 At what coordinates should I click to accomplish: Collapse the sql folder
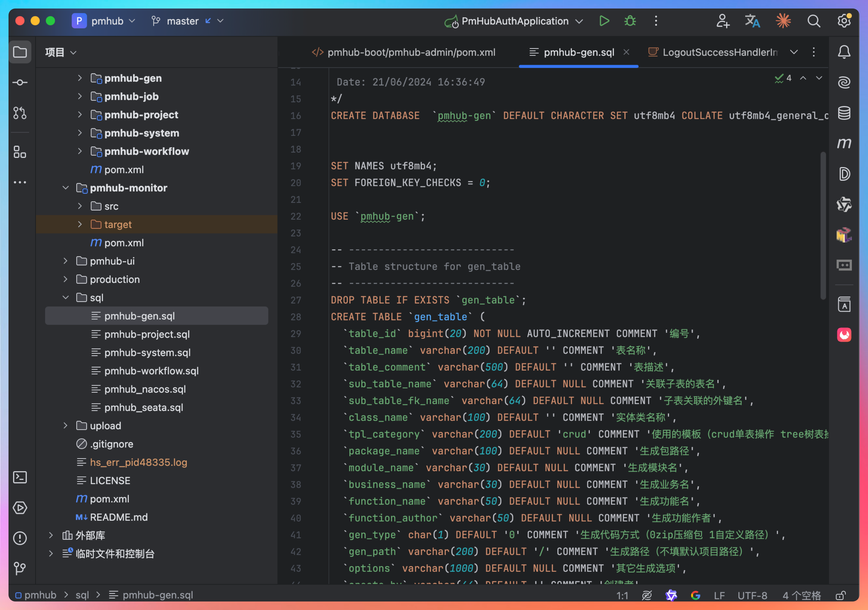(65, 298)
